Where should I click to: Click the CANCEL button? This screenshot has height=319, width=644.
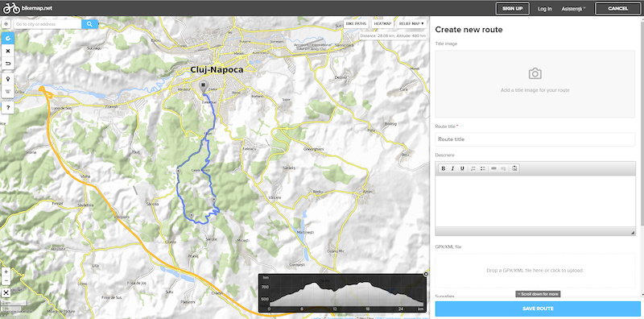[x=617, y=9]
